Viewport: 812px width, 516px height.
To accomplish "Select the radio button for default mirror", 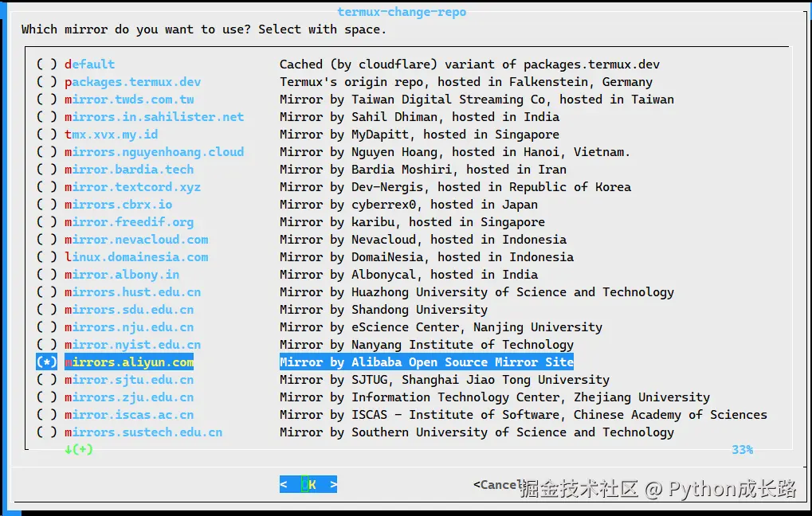I will click(46, 64).
